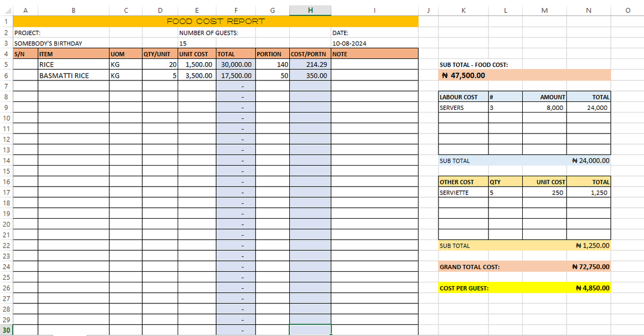Select the serviette total cell 1,250
The height and width of the screenshot is (336, 644).
589,192
